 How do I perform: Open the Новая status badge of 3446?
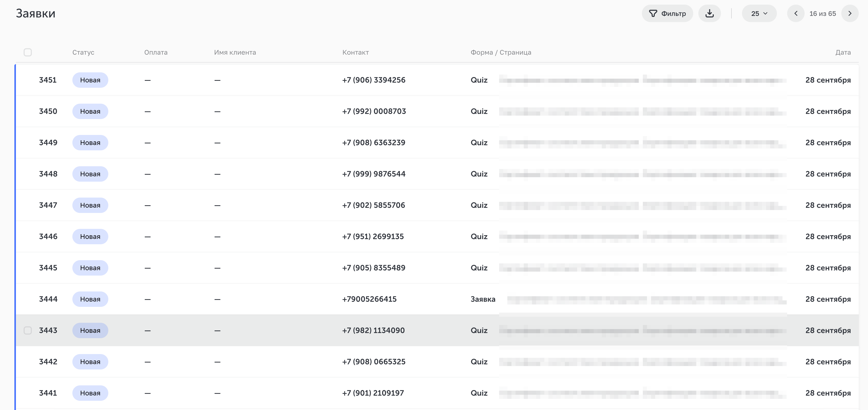click(90, 237)
